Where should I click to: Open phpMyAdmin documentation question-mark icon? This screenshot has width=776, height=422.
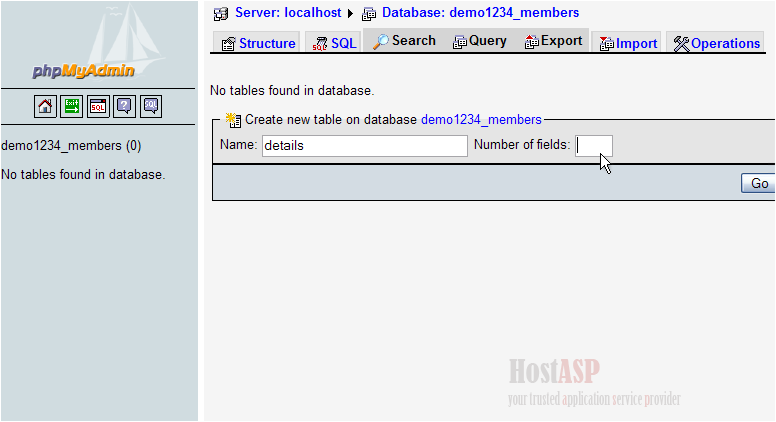[124, 106]
